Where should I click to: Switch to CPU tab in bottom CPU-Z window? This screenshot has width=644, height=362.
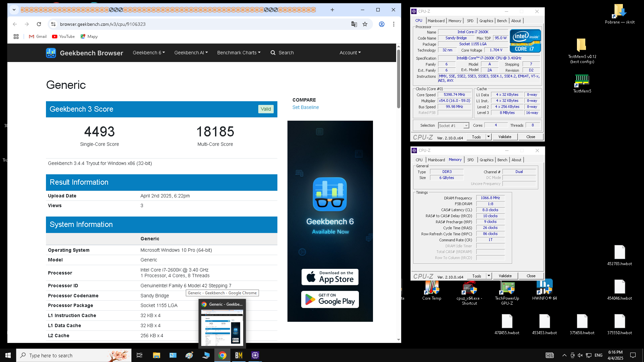(x=419, y=160)
